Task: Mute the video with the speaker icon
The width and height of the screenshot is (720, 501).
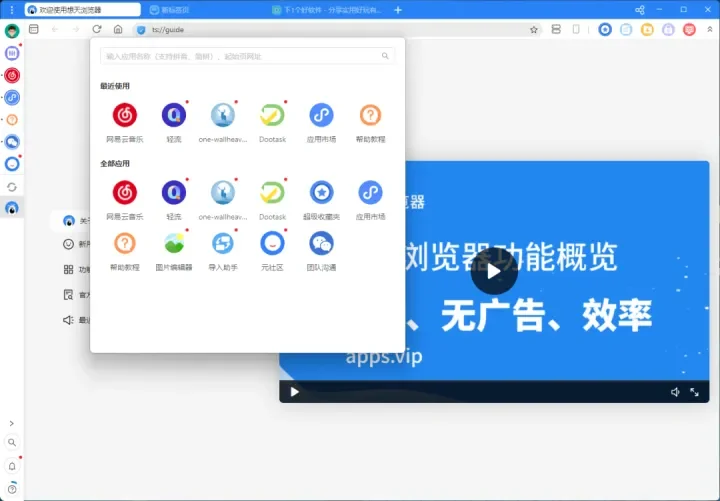Action: [x=675, y=392]
